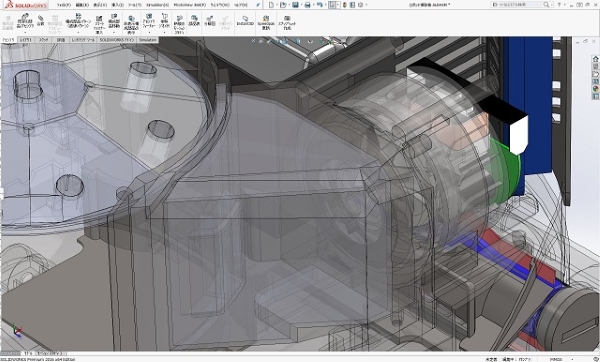This screenshot has width=600, height=362.
Task: Expand the Move Component dropdown arrow
Action: [114, 33]
